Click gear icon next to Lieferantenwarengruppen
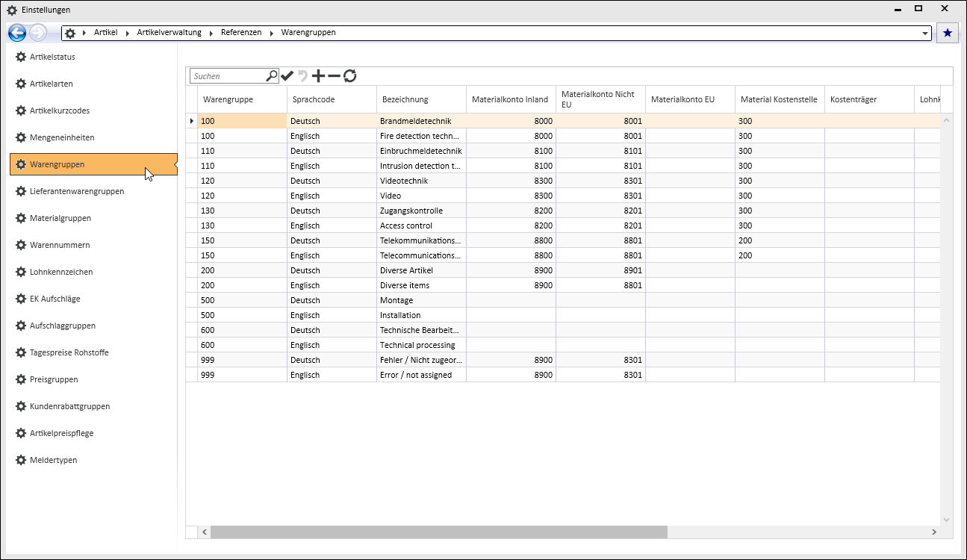 pos(21,191)
